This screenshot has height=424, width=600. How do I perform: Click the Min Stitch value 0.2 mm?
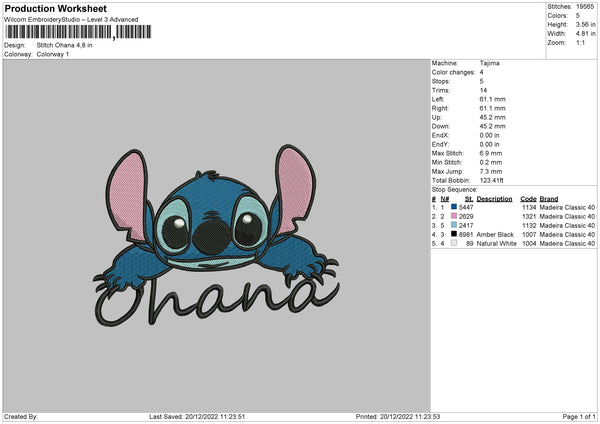[491, 162]
